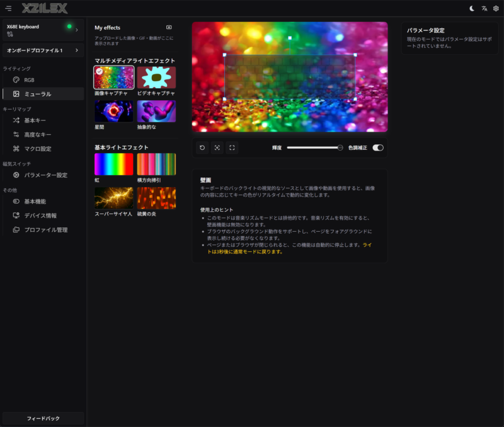Screen dimensions: 504x427
Task: Open the マクロ設定 menu item
Action: pos(43,149)
